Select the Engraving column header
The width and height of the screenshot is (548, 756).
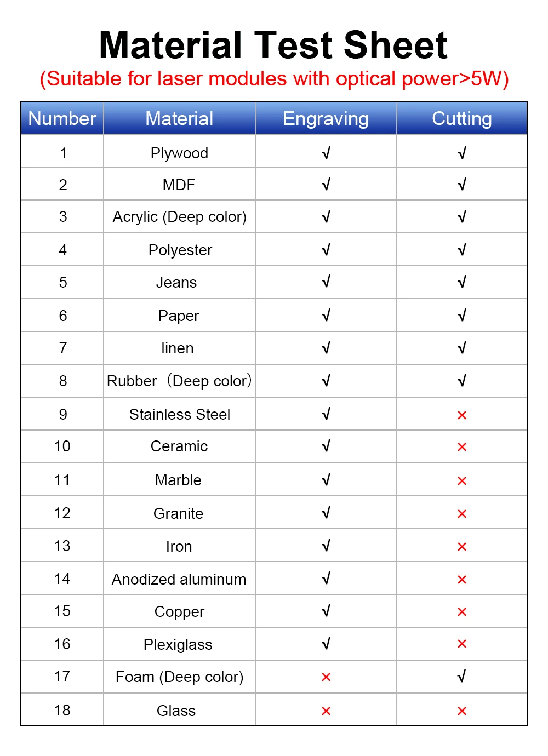pyautogui.click(x=326, y=118)
